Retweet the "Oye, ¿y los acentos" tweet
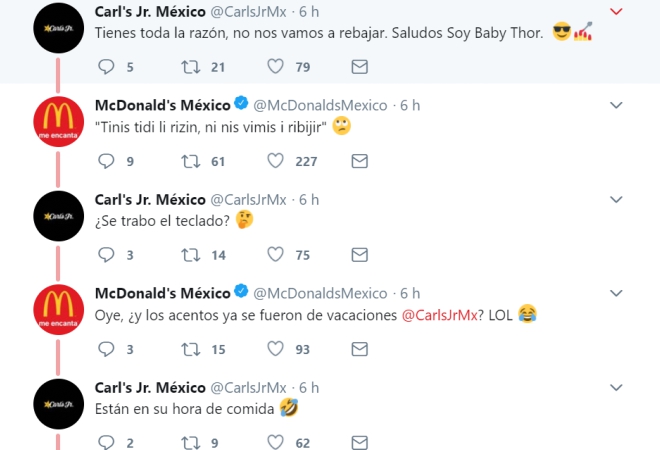 coord(190,349)
